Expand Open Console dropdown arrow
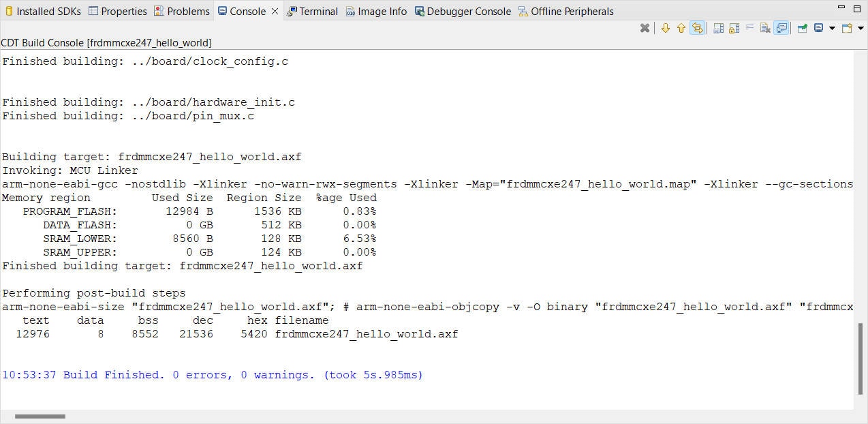This screenshot has width=868, height=424. point(861,29)
